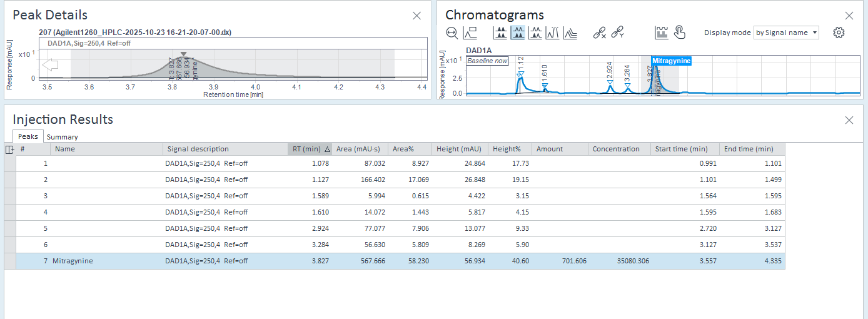Click the zoom-to-fit magnifier icon in Chromatograms

click(x=452, y=33)
